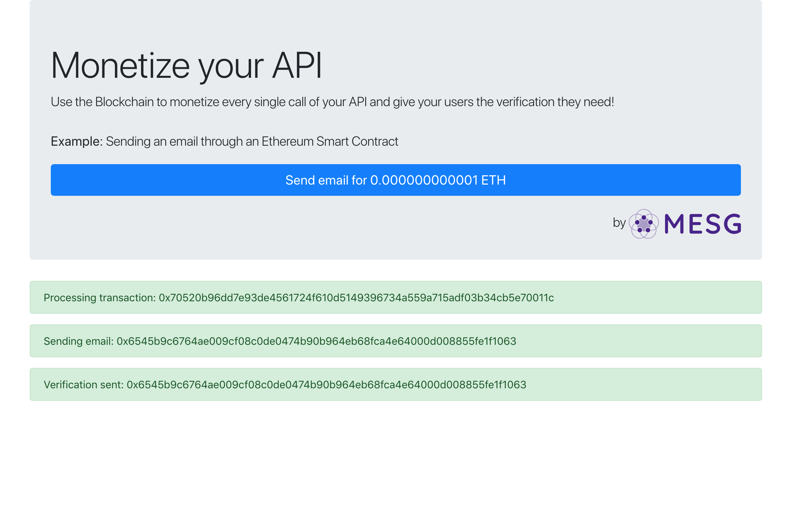Click the bold 'Example:' label
This screenshot has width=797, height=532.
tap(77, 141)
